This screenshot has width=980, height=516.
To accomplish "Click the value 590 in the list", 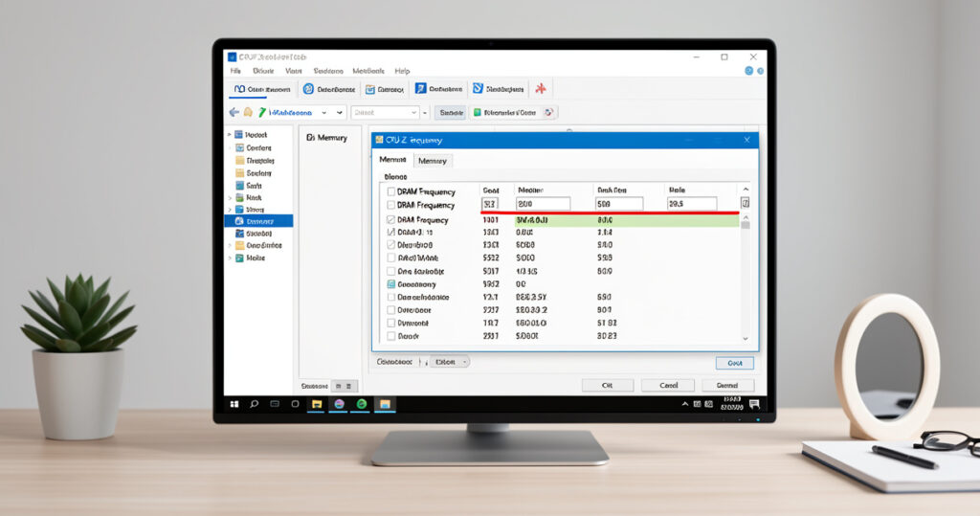I will (604, 297).
